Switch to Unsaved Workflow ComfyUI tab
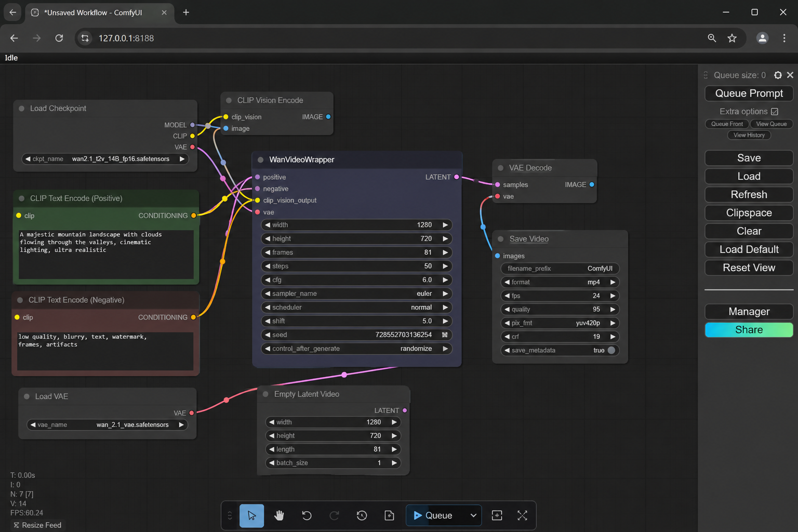 pyautogui.click(x=99, y=12)
